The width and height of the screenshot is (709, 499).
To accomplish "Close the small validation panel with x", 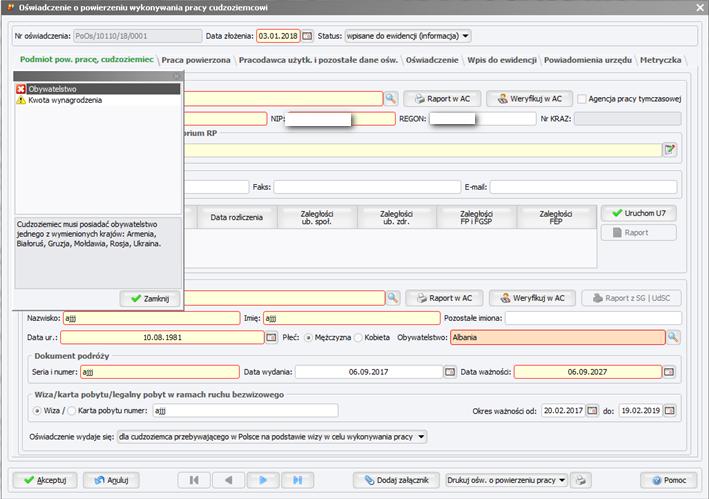I will (177, 76).
